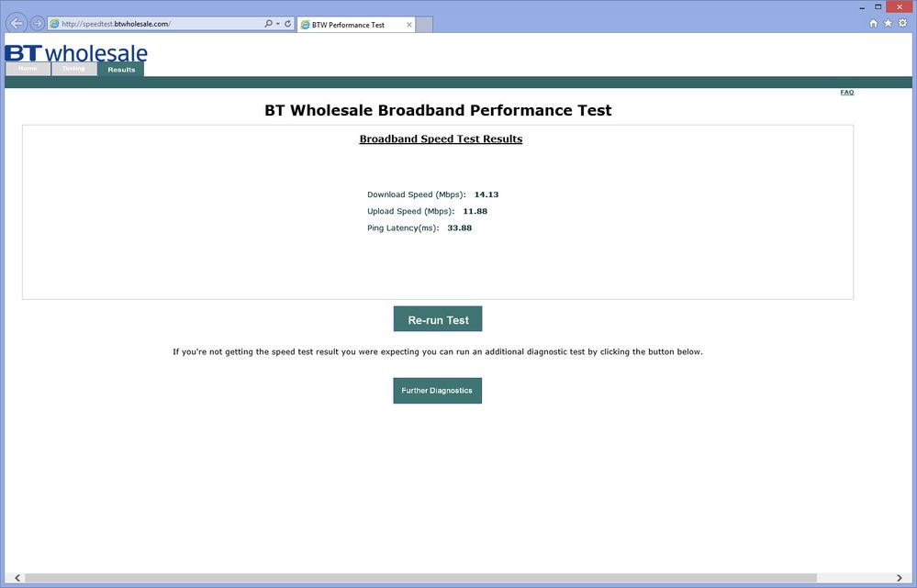This screenshot has height=588, width=917.
Task: Click the Upload Speed (Mbps) label
Action: [410, 212]
